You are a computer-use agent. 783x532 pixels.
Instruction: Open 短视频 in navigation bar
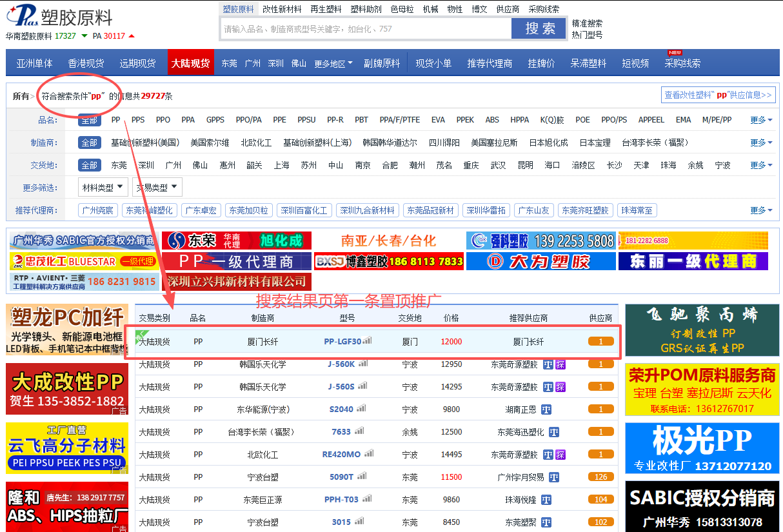pos(635,63)
